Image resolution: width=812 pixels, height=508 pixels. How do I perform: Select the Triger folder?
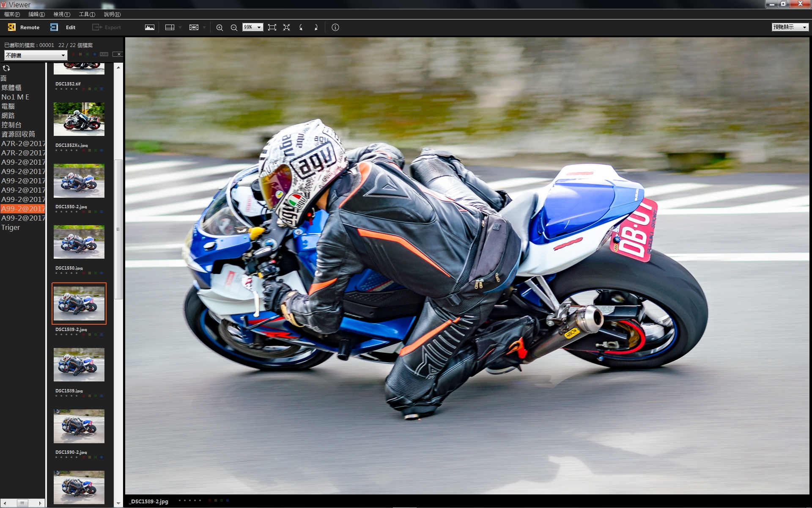click(11, 227)
